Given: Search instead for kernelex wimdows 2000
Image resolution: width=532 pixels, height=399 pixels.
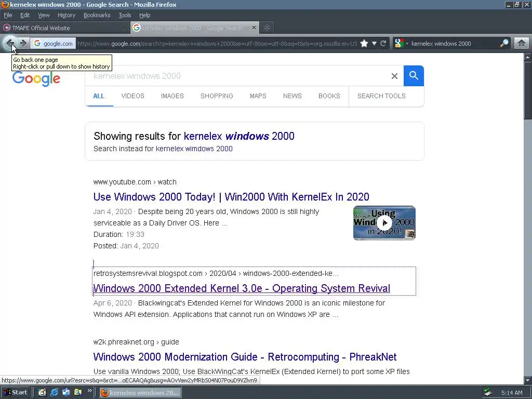Looking at the screenshot, I should [194, 149].
